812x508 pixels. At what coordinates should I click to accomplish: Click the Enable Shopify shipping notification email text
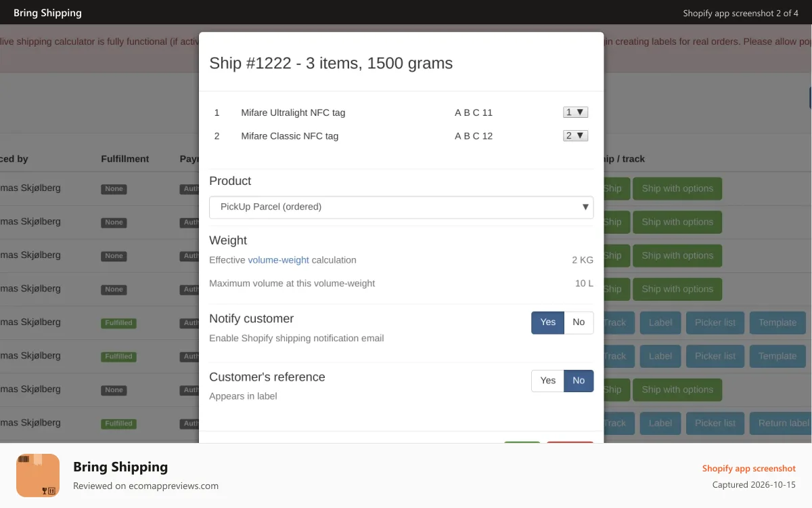296,338
